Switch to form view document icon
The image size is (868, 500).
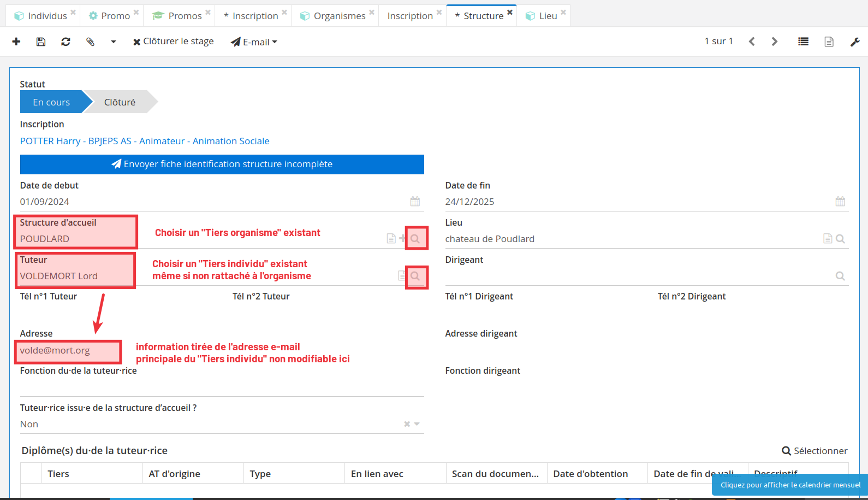coord(829,42)
